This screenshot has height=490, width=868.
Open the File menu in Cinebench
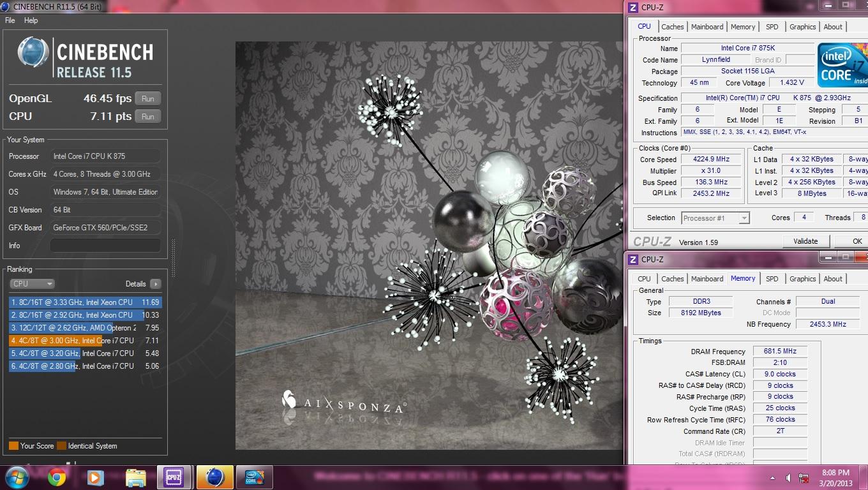click(x=10, y=20)
